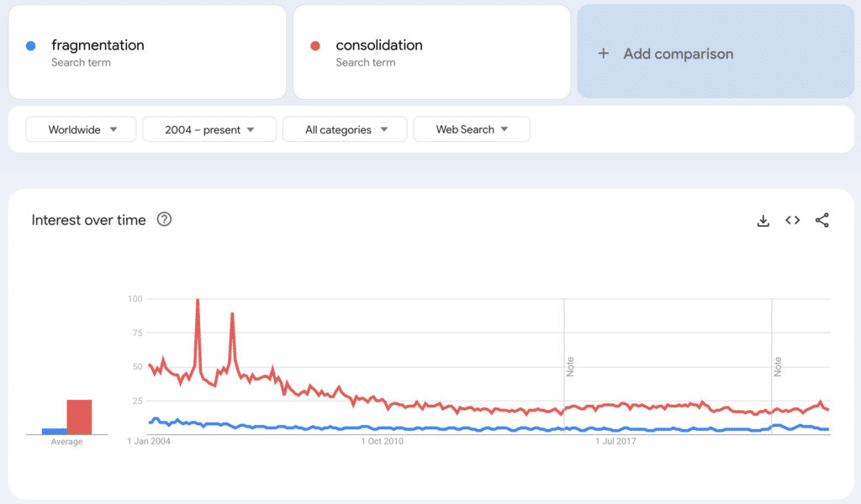Open the embed code view for the chart
This screenshot has width=861, height=504.
click(x=792, y=220)
